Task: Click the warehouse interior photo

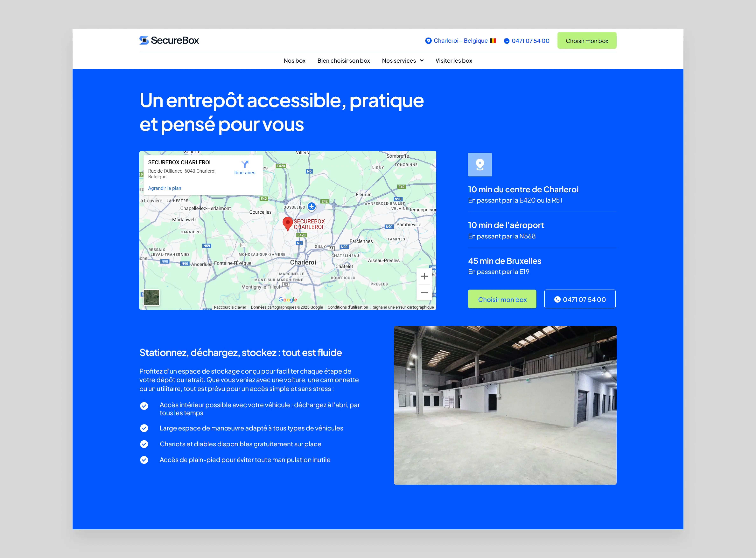Action: point(505,405)
